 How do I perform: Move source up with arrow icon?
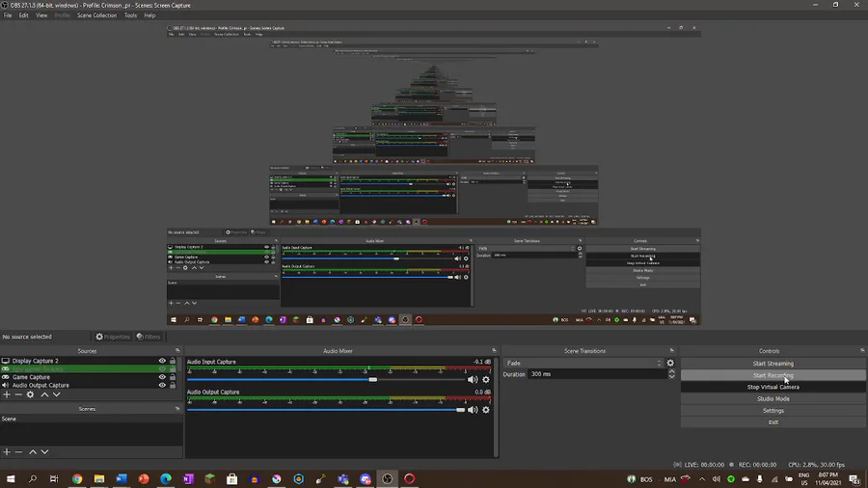click(x=44, y=394)
